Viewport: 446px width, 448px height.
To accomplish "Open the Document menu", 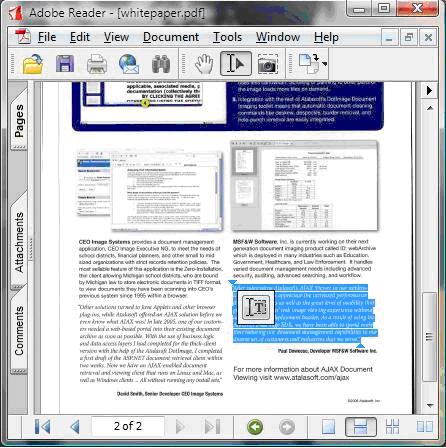I will [171, 37].
